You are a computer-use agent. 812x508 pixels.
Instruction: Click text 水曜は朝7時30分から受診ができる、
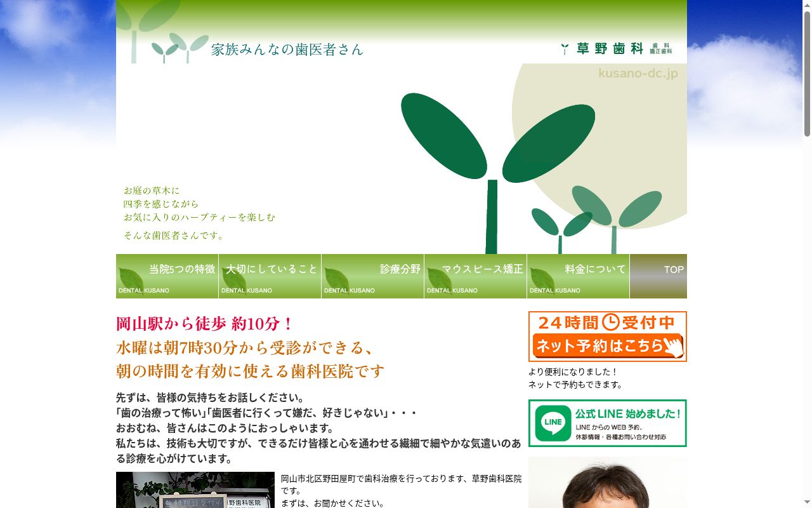tap(247, 347)
